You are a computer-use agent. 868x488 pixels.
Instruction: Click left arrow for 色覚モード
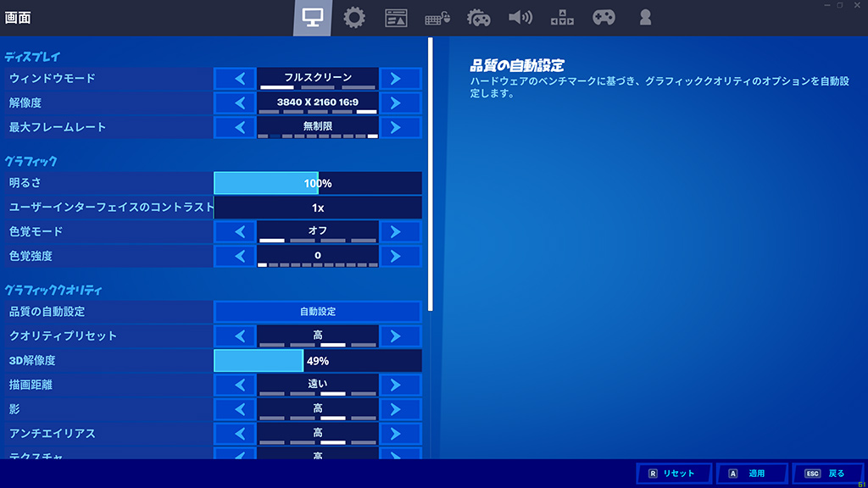tap(235, 232)
